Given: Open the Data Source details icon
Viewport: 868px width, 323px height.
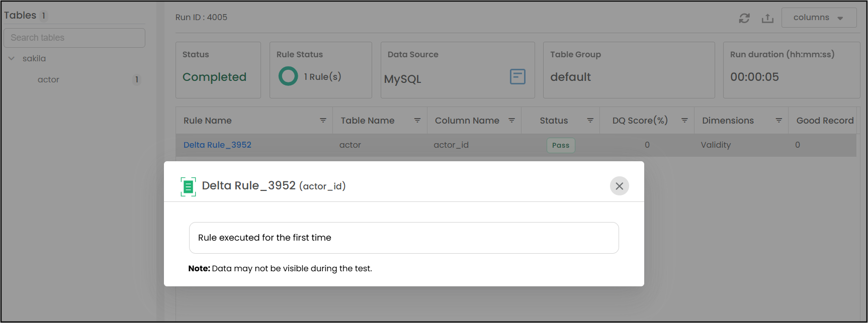Looking at the screenshot, I should [x=517, y=76].
